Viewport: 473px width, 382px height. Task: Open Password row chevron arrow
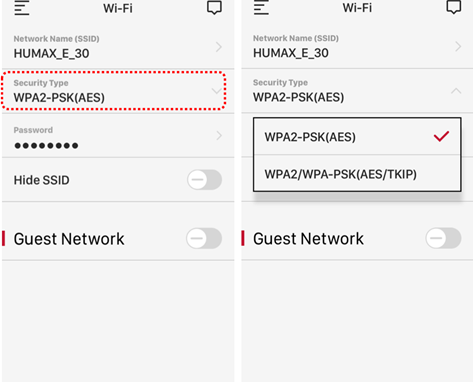219,135
